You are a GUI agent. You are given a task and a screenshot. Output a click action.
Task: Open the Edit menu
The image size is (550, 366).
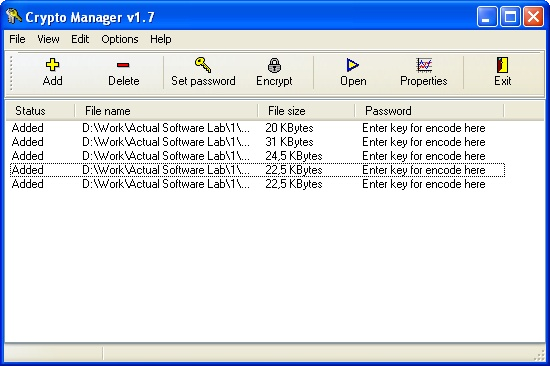pos(80,39)
